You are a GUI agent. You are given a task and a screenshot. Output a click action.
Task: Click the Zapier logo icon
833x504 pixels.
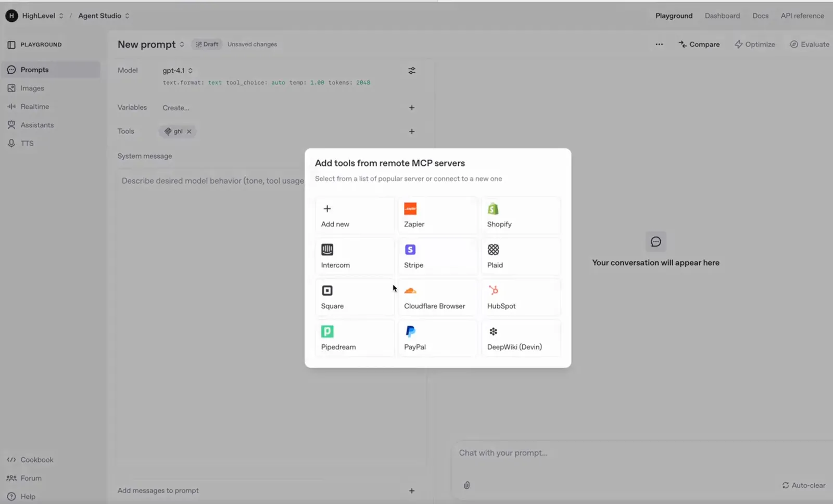coord(410,209)
